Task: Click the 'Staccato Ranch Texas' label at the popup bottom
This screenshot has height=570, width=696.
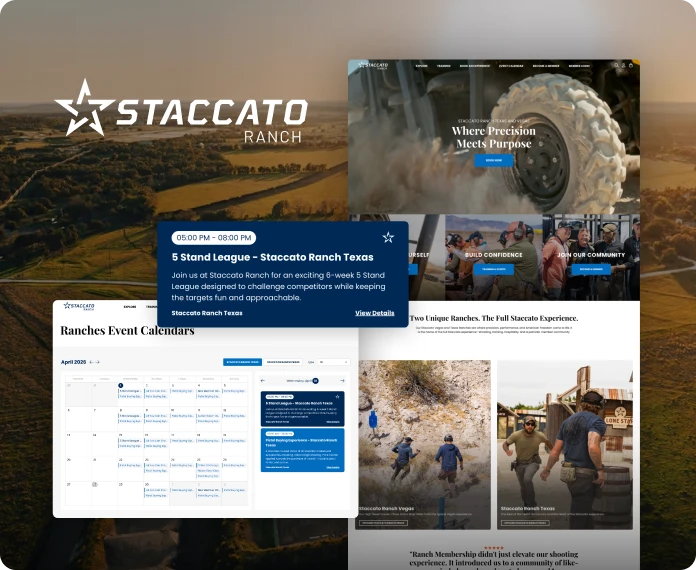Action: [x=207, y=313]
